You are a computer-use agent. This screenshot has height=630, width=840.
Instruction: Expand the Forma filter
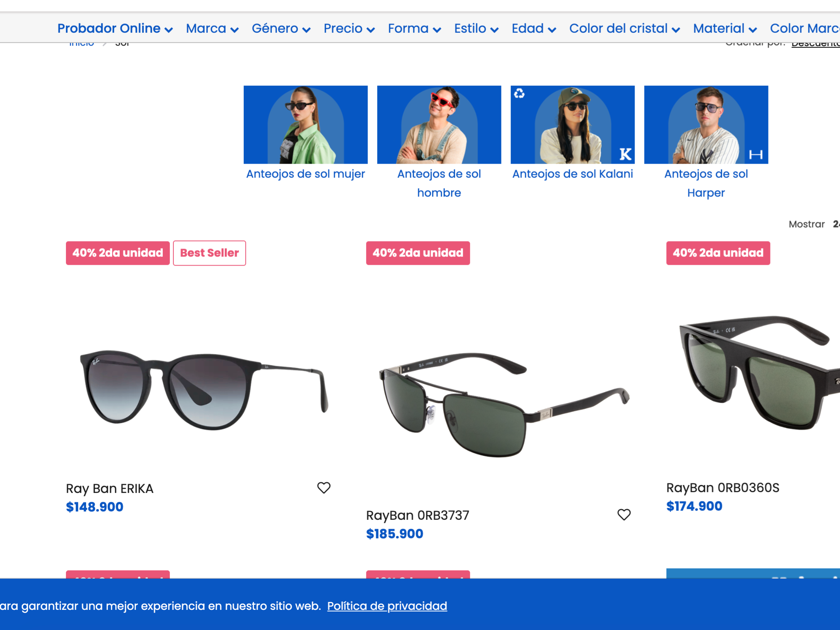[414, 28]
